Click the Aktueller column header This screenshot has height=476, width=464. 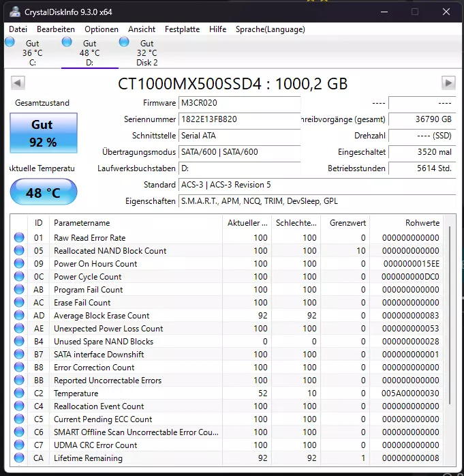click(x=247, y=223)
